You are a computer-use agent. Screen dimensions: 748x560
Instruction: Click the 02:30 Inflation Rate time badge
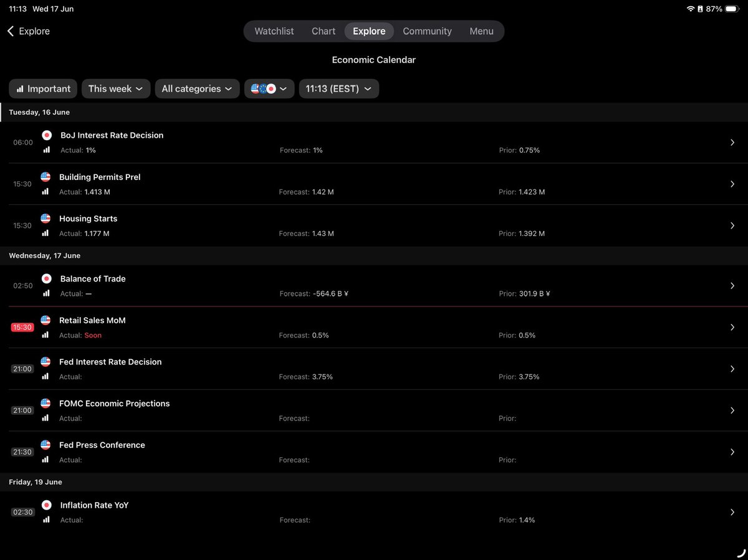[23, 512]
